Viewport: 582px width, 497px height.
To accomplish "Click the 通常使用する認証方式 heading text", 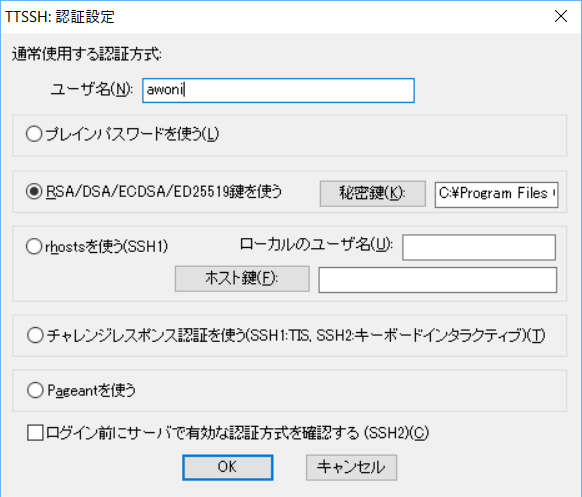I will (86, 55).
